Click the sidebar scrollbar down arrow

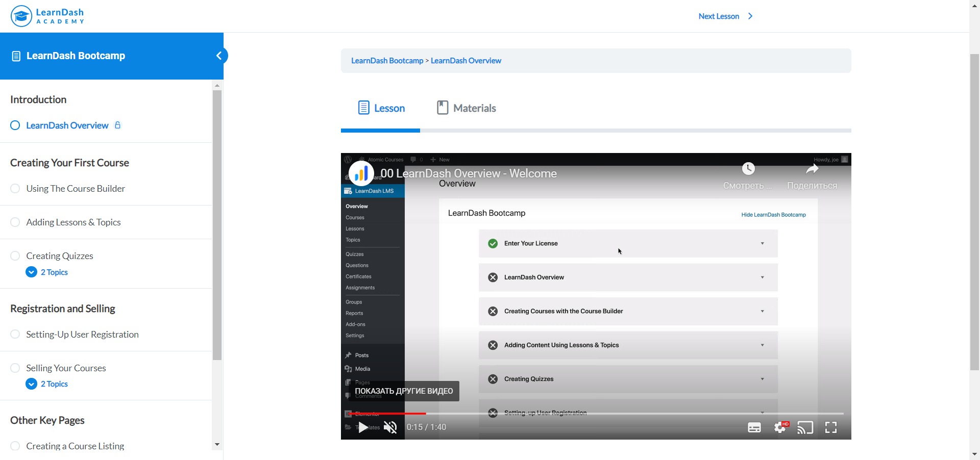[x=217, y=445]
